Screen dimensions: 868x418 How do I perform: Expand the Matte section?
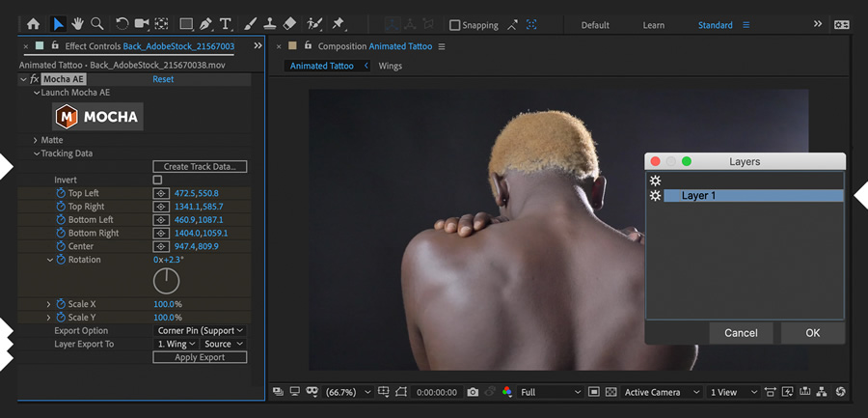tap(37, 140)
